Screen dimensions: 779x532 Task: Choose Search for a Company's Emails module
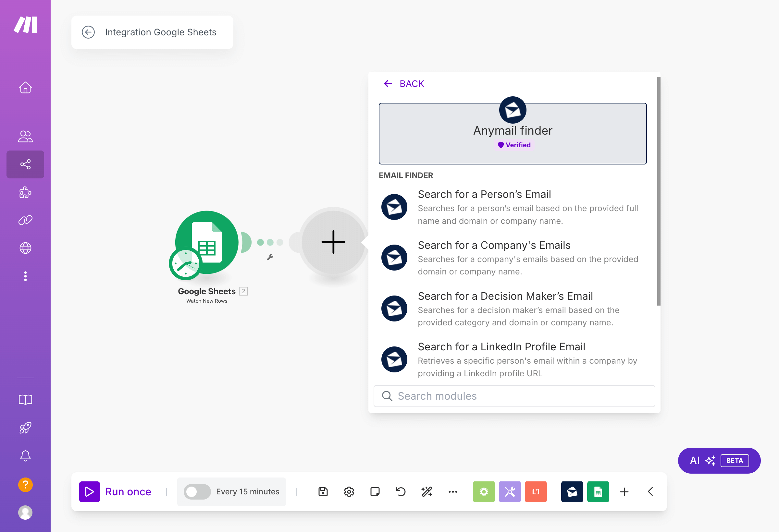coord(513,258)
